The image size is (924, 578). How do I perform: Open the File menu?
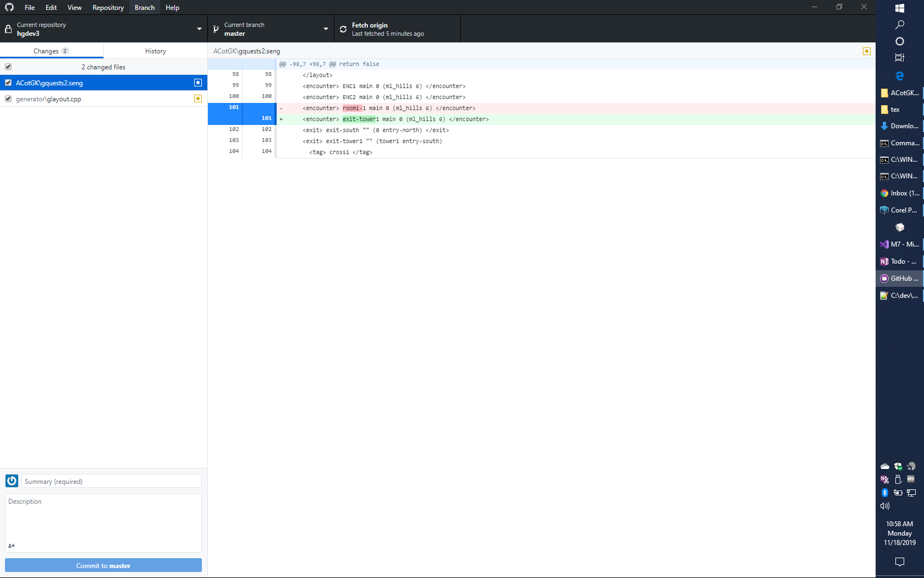pyautogui.click(x=30, y=7)
